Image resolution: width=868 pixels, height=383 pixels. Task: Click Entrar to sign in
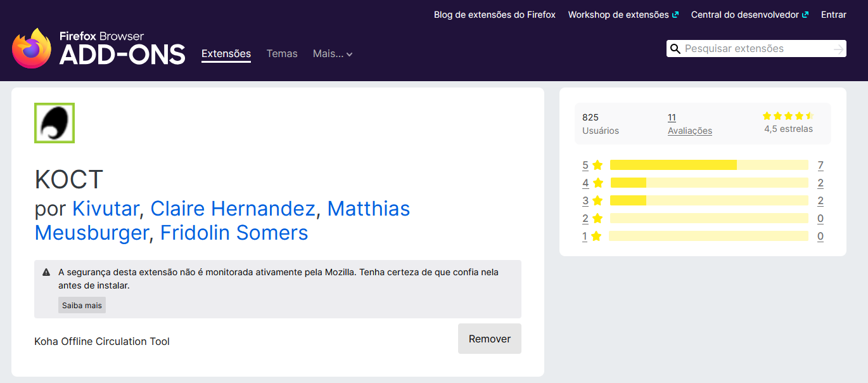pos(833,15)
